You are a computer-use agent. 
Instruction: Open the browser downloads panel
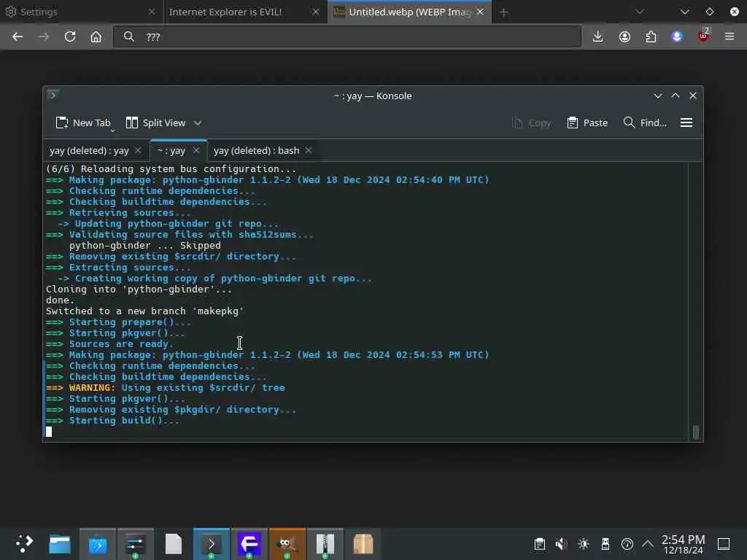[x=598, y=36]
